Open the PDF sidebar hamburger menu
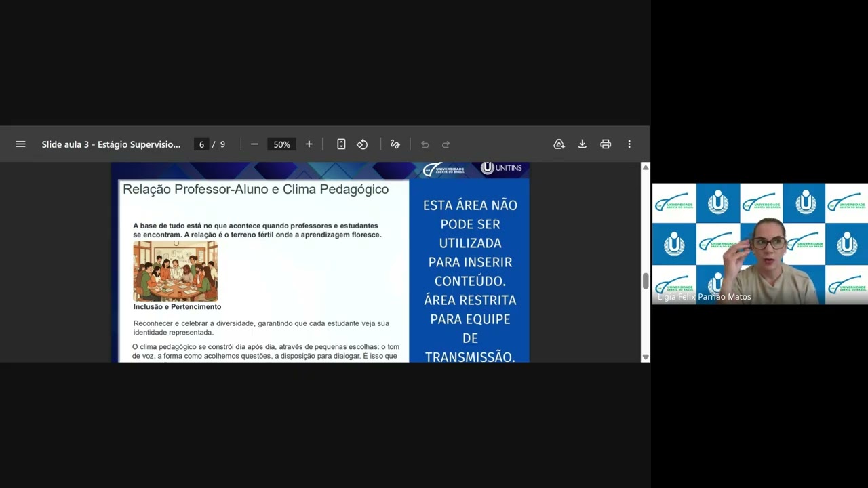This screenshot has width=868, height=488. (20, 144)
